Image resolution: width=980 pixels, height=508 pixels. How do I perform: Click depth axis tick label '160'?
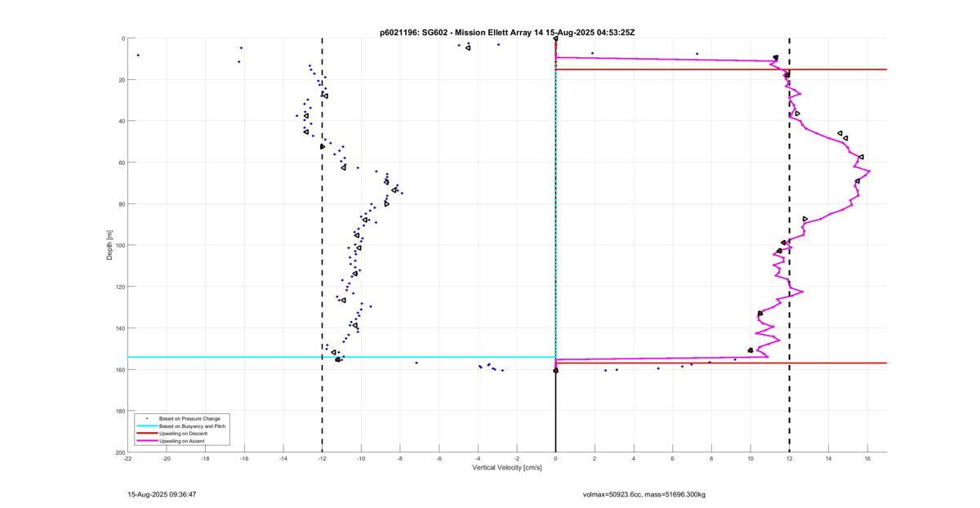pyautogui.click(x=119, y=369)
